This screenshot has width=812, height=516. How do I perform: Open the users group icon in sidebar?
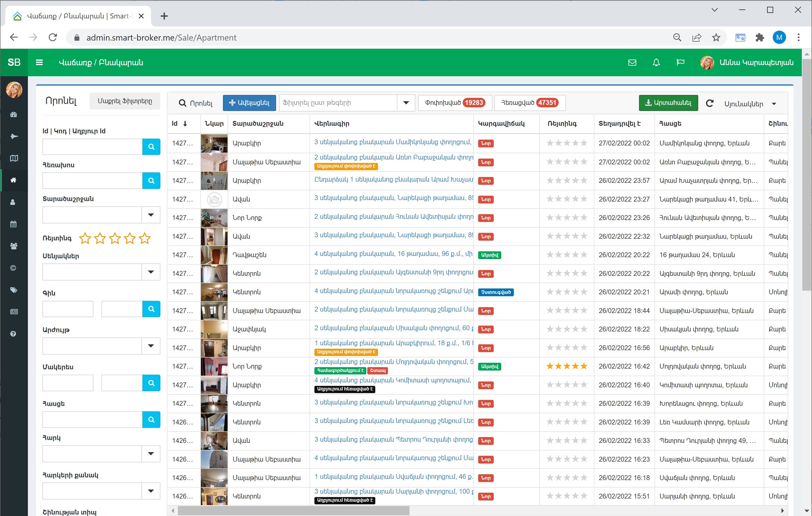(14, 246)
